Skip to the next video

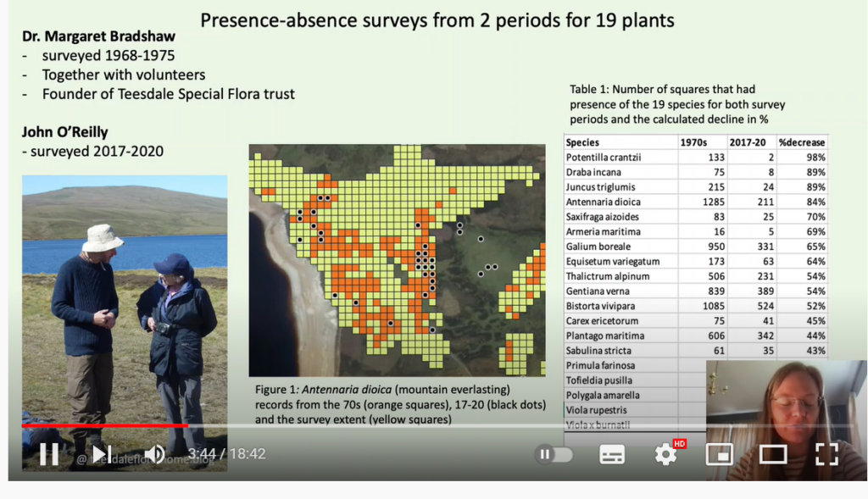(x=101, y=454)
